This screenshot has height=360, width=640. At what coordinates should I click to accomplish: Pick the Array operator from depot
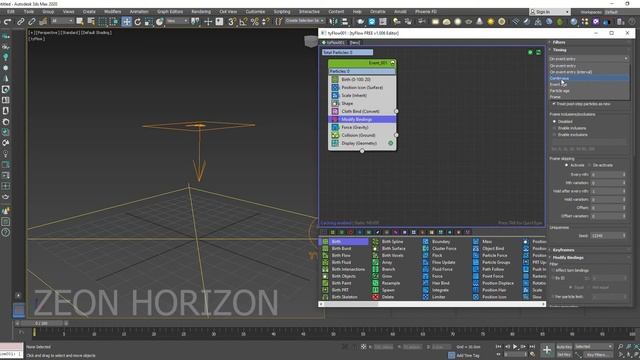(x=387, y=262)
